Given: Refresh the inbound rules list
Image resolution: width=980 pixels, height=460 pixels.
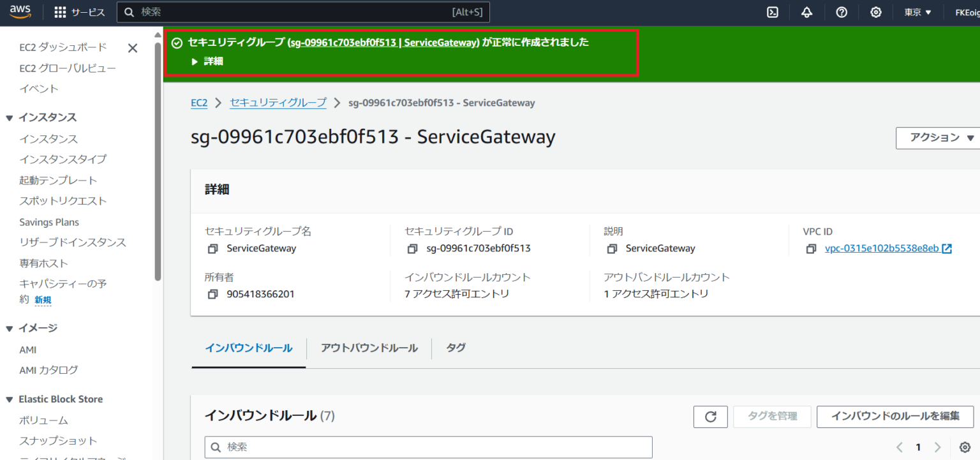Looking at the screenshot, I should point(710,416).
